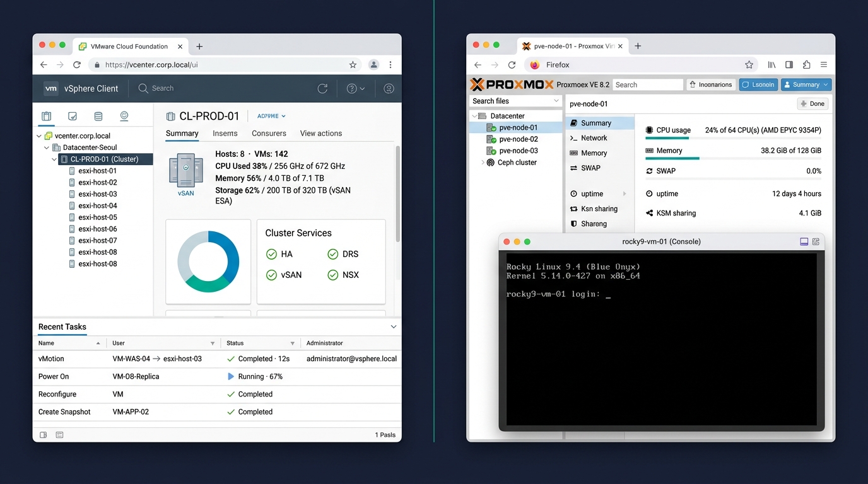Image resolution: width=868 pixels, height=484 pixels.
Task: Click the settings icon in the rocky9-vm-01 console title bar
Action: (816, 241)
